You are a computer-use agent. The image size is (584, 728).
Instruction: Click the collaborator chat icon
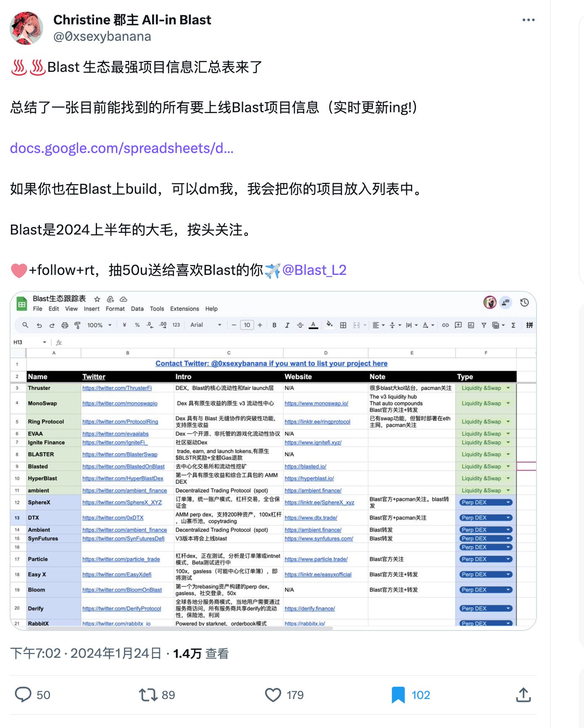tap(505, 302)
